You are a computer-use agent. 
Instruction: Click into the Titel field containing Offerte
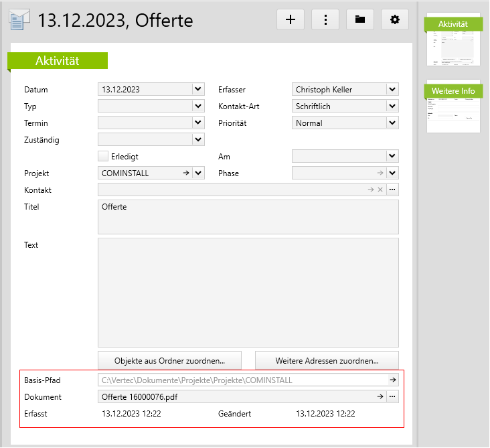click(x=248, y=216)
